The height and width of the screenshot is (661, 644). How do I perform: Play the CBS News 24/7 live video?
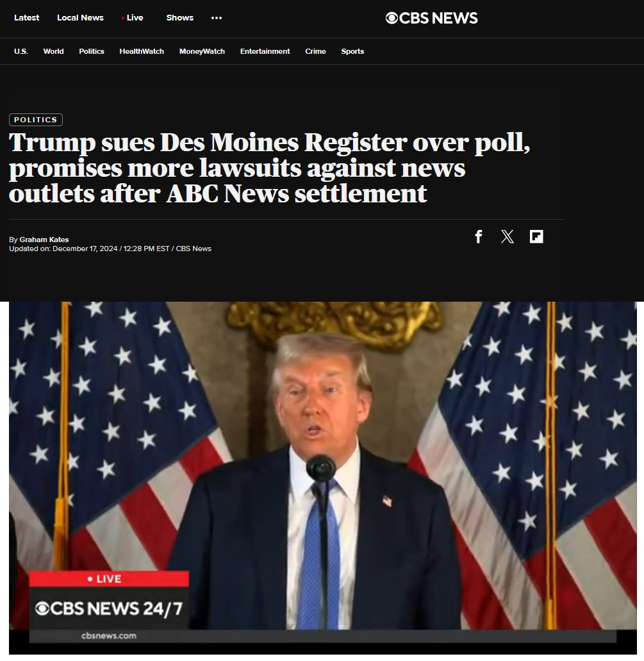point(323,478)
